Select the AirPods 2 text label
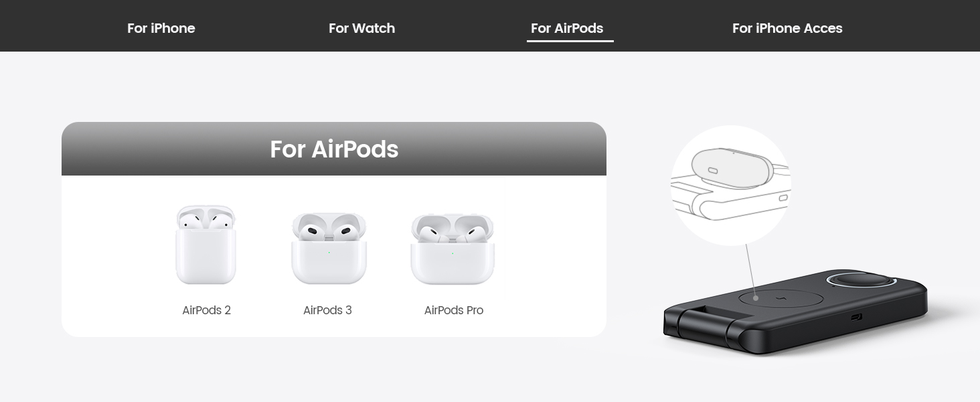The height and width of the screenshot is (402, 980). (207, 310)
